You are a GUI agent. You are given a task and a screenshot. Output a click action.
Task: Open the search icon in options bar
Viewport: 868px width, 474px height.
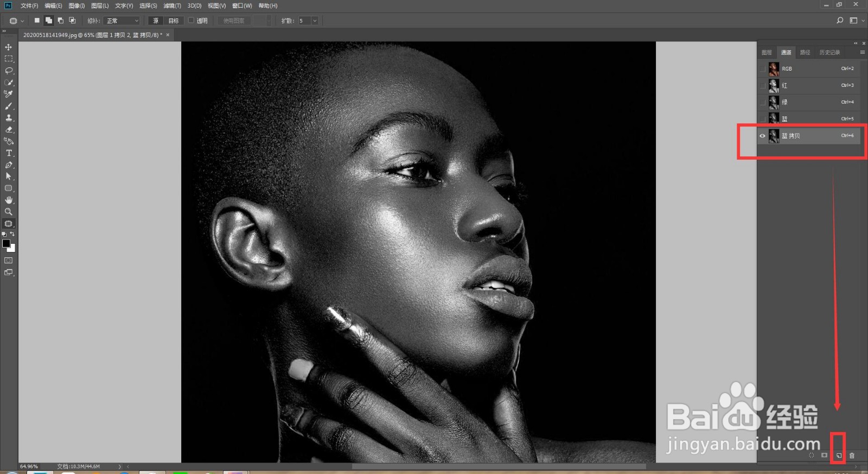[x=840, y=21]
